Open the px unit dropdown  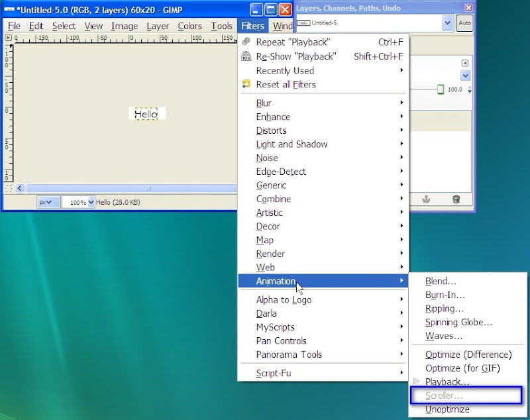click(48, 202)
